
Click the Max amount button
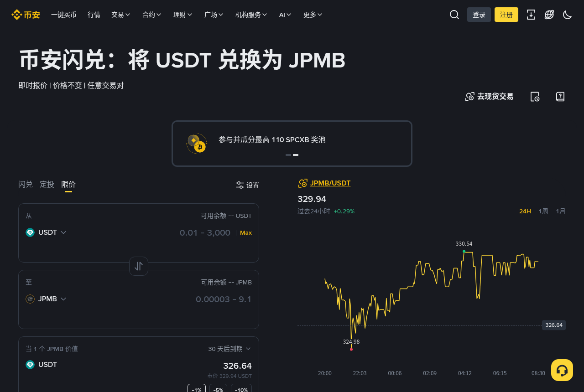pos(246,232)
